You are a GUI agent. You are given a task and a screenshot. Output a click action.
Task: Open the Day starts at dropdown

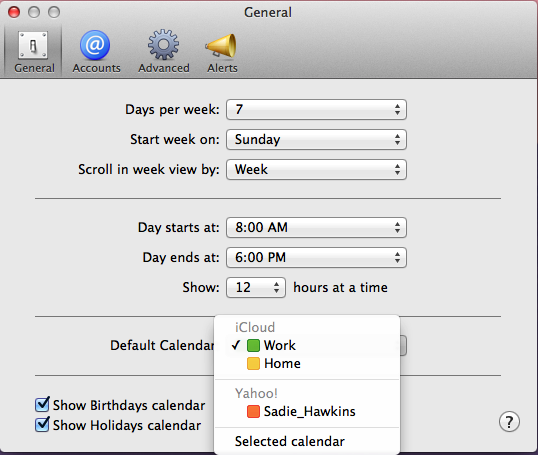pos(316,227)
